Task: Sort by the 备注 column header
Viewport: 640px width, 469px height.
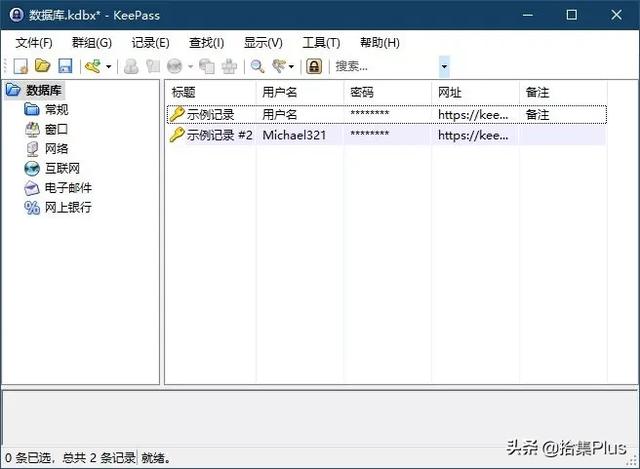Action: (x=563, y=92)
